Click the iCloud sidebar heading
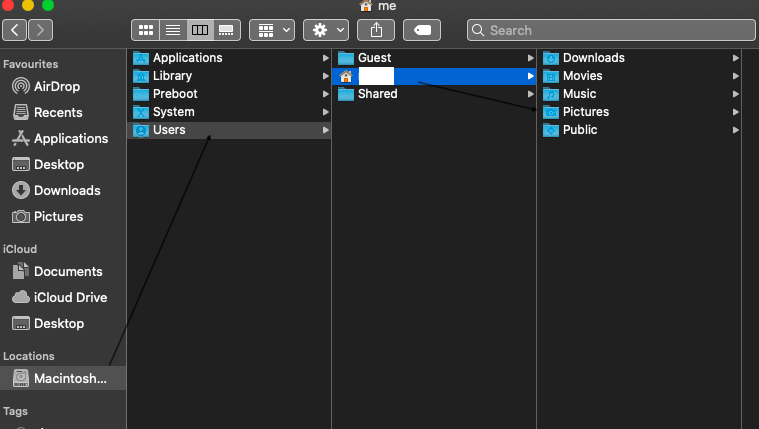The image size is (759, 429). coord(20,249)
